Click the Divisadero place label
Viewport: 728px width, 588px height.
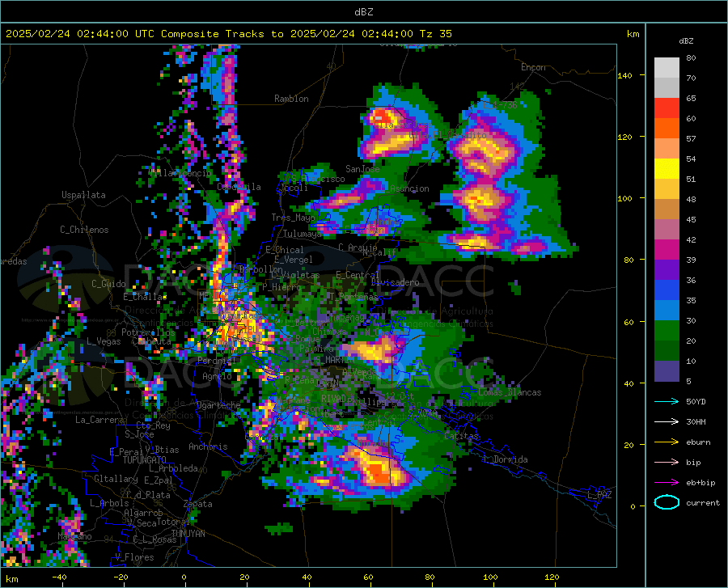pos(395,282)
